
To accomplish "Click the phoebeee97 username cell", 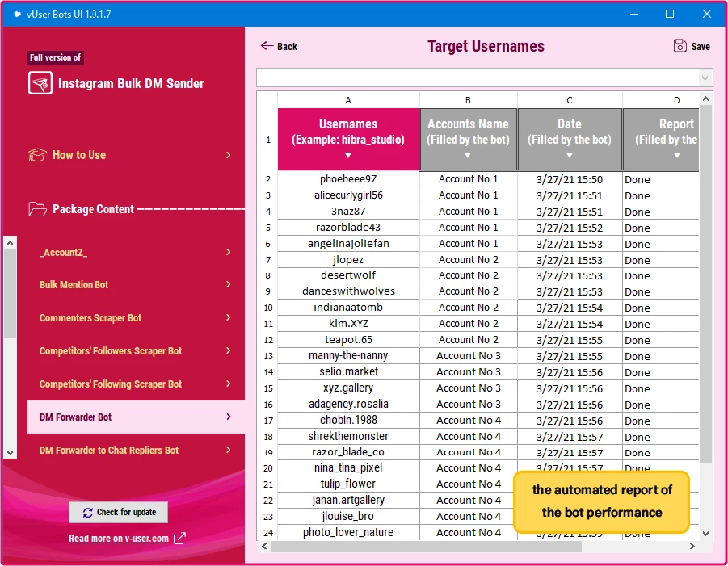I will coord(348,179).
